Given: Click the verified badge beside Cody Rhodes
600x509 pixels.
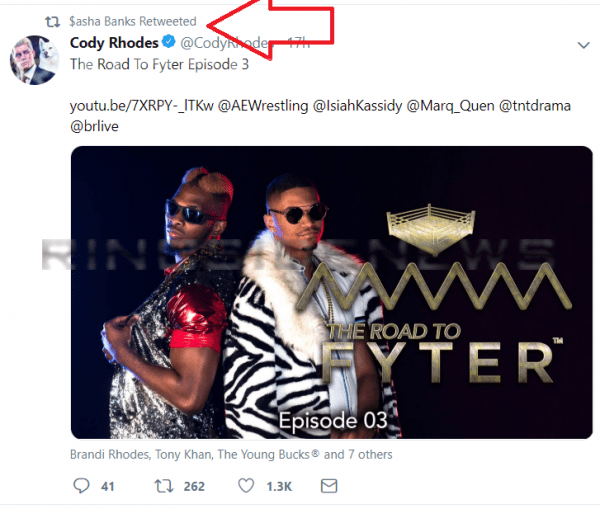Looking at the screenshot, I should [172, 43].
